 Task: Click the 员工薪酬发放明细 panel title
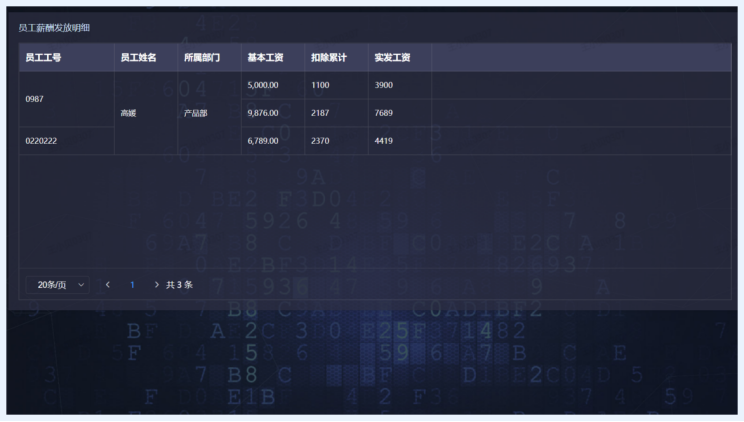tap(54, 27)
